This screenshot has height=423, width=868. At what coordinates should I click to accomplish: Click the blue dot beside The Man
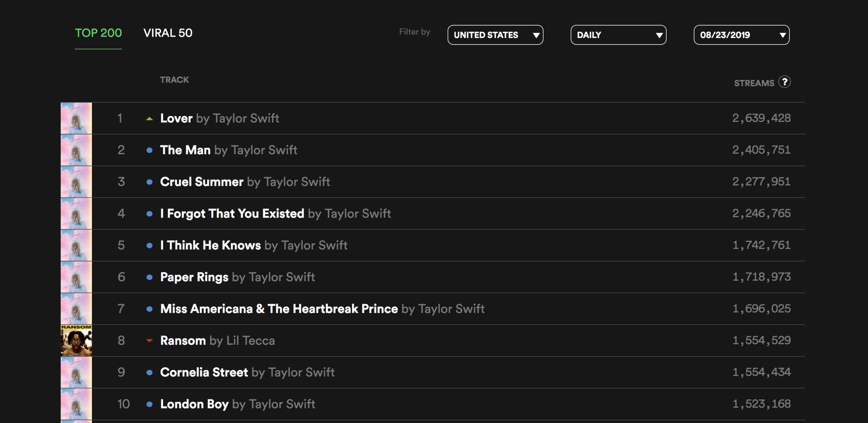tap(149, 150)
